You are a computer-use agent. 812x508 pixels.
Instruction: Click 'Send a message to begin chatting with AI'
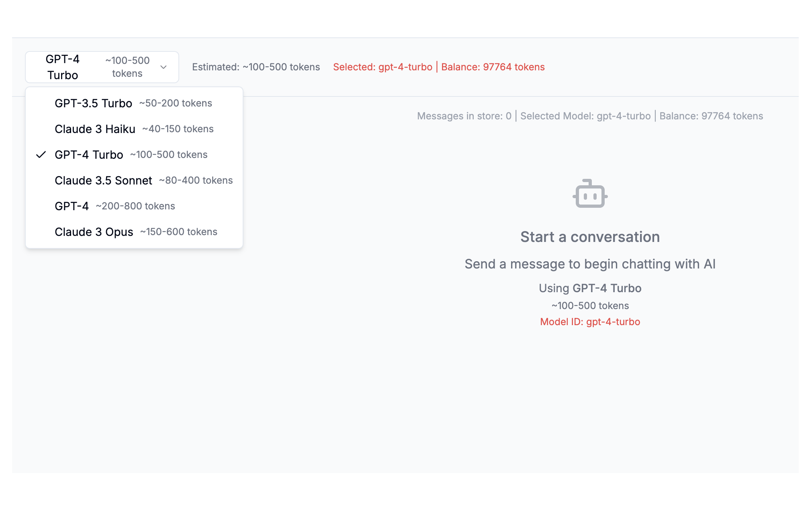[590, 264]
